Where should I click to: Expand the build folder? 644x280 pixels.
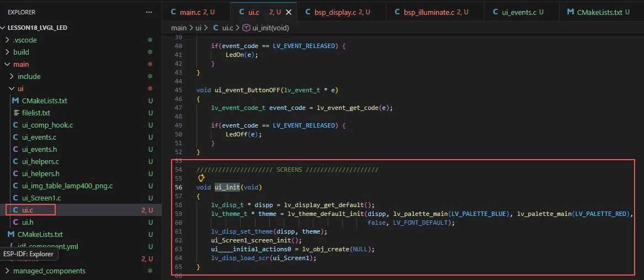point(7,52)
